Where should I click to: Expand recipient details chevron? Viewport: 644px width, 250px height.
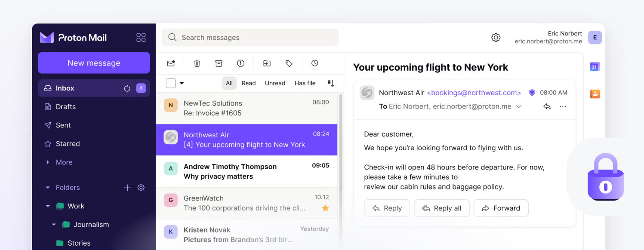click(x=519, y=107)
